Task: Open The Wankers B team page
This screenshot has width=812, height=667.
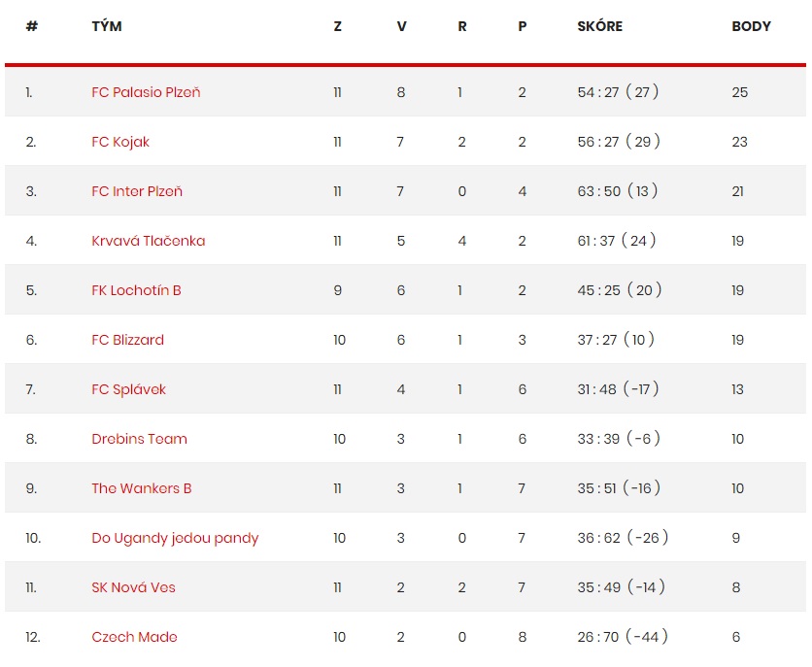Action: pos(142,488)
